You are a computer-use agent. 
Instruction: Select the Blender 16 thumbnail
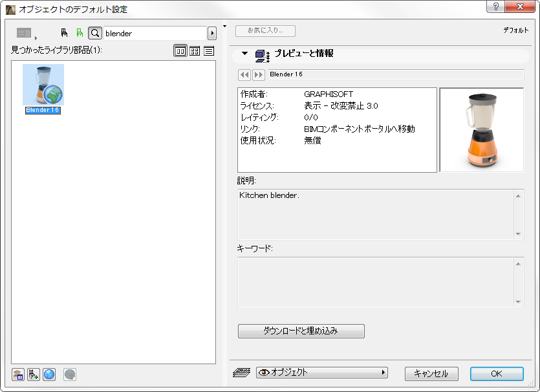pyautogui.click(x=43, y=85)
